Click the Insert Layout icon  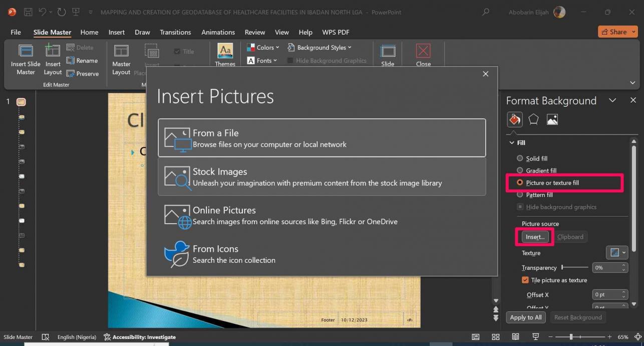point(53,51)
